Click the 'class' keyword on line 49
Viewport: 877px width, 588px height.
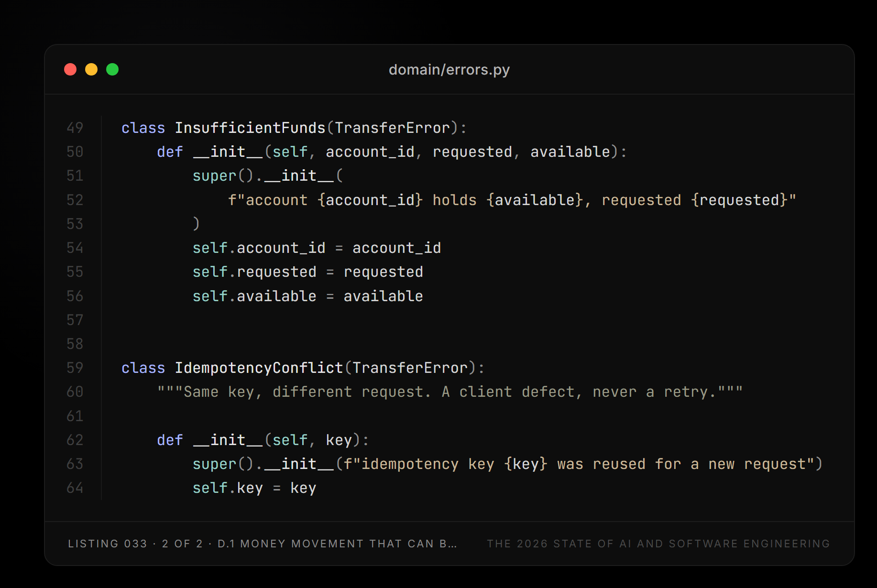[143, 128]
